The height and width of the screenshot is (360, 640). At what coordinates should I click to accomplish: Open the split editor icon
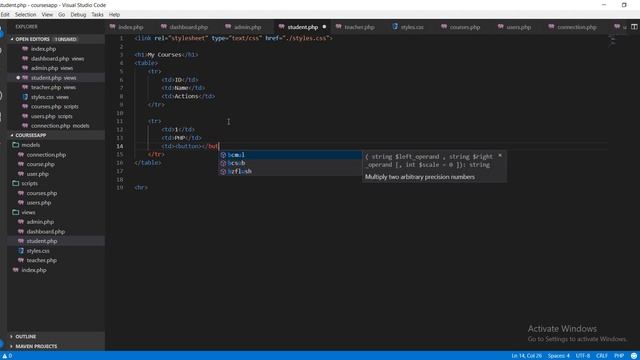634,27
